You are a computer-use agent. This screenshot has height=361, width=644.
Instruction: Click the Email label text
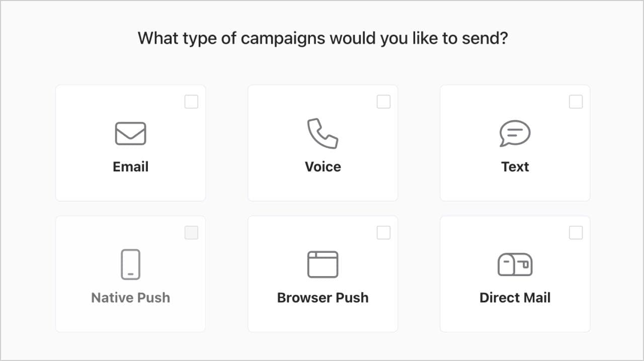tap(130, 167)
